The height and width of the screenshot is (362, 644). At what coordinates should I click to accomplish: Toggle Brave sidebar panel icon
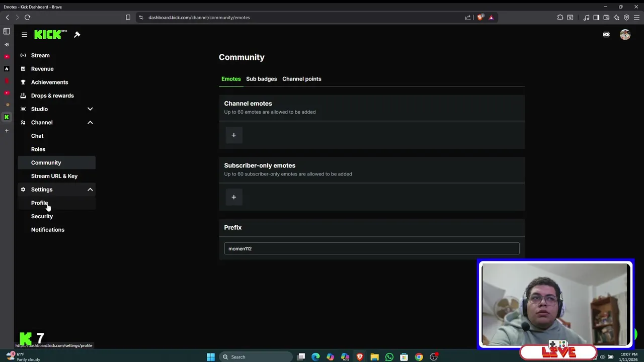coord(596,17)
